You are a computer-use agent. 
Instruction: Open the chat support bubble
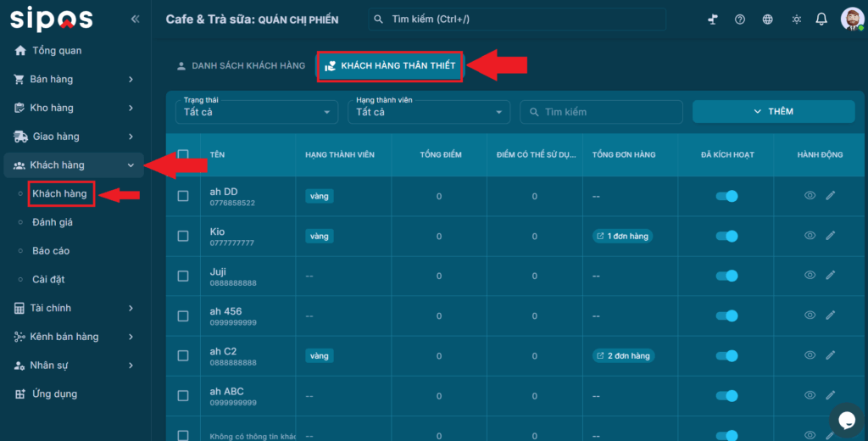[x=845, y=418]
